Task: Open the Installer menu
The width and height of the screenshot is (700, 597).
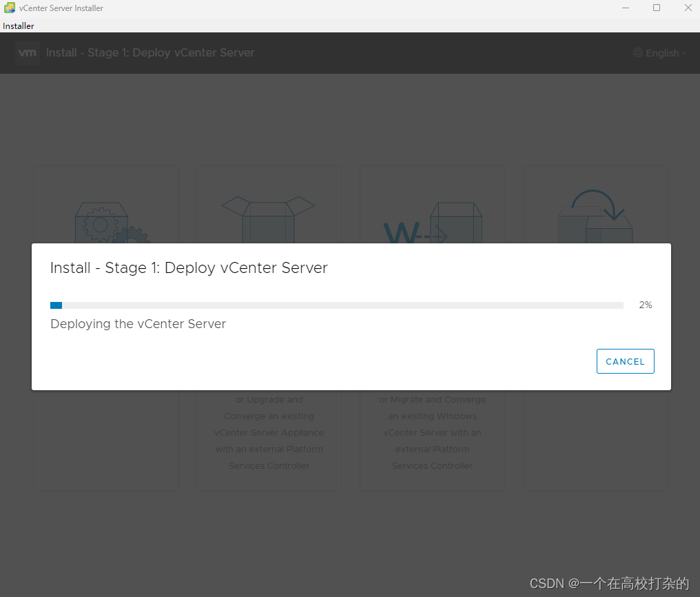Action: (19, 26)
